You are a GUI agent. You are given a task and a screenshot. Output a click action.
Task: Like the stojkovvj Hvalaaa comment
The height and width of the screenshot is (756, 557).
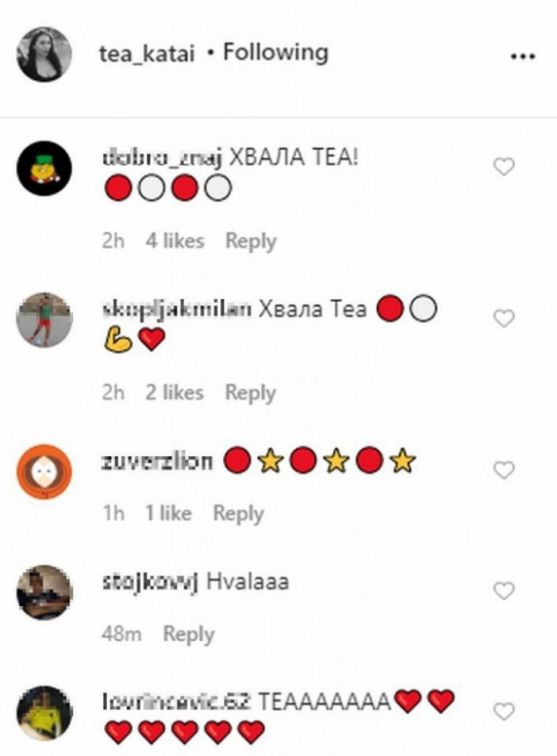click(x=504, y=591)
